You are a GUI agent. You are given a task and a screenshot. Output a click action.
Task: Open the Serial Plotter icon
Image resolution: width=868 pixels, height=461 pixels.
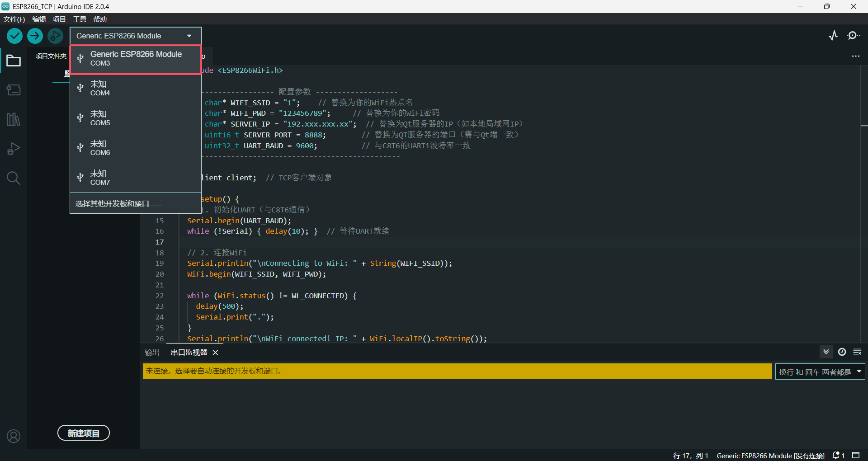[x=833, y=36]
